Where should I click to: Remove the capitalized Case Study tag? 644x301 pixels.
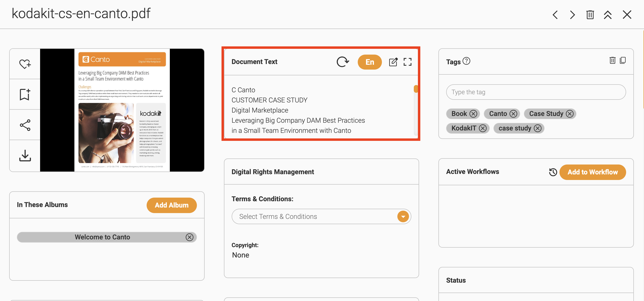pos(570,114)
